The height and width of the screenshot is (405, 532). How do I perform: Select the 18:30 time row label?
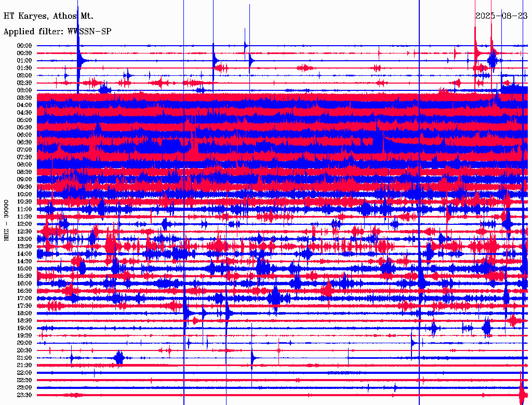24,321
